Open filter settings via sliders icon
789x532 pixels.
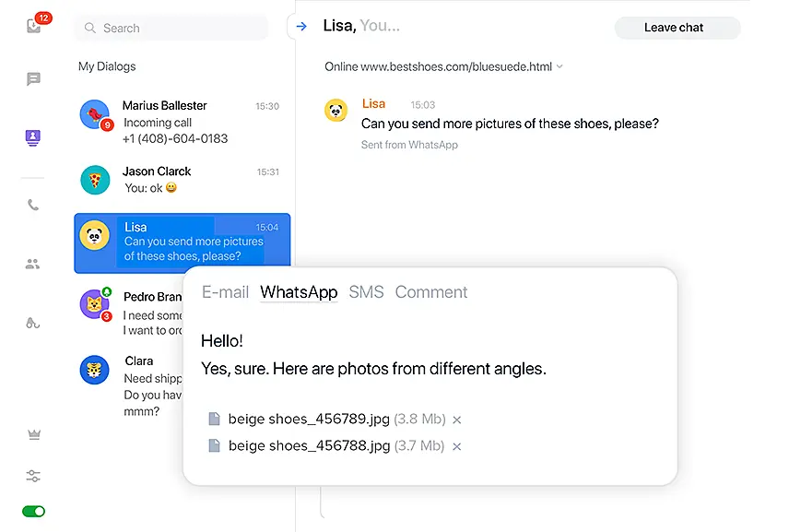(32, 476)
